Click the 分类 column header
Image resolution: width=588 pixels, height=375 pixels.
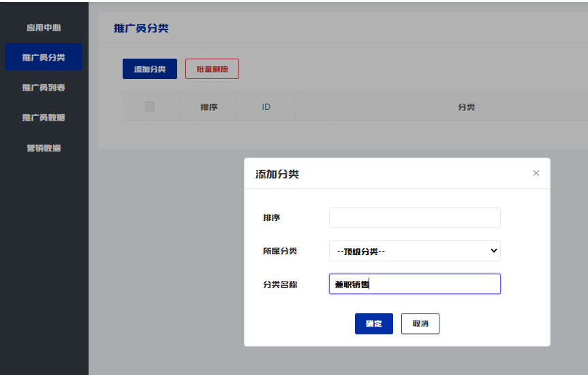pyautogui.click(x=466, y=107)
